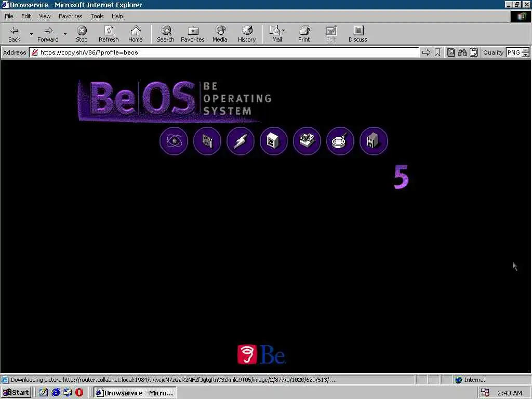Print the current page

point(304,34)
